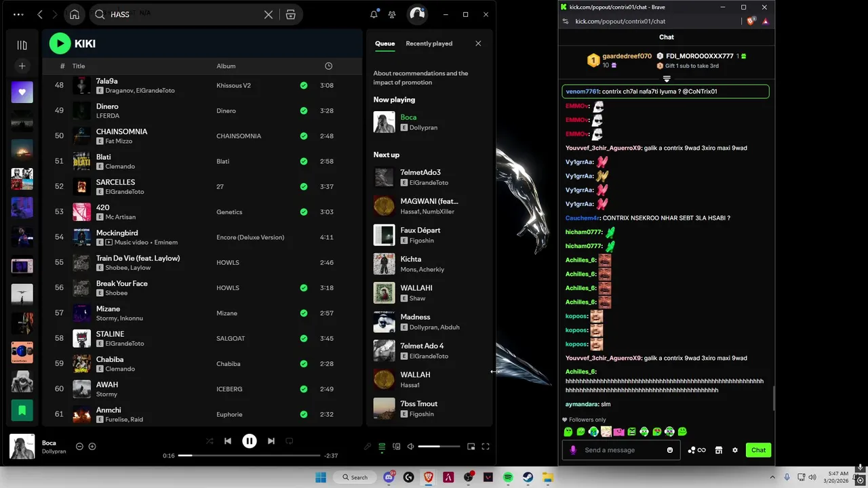Viewport: 868px width, 488px height.
Task: Sort by duration clock column header
Action: (328, 66)
